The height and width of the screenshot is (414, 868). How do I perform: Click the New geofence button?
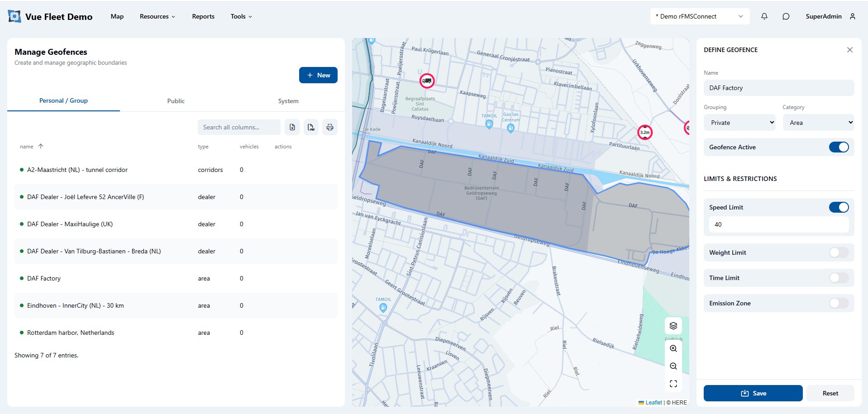(318, 75)
